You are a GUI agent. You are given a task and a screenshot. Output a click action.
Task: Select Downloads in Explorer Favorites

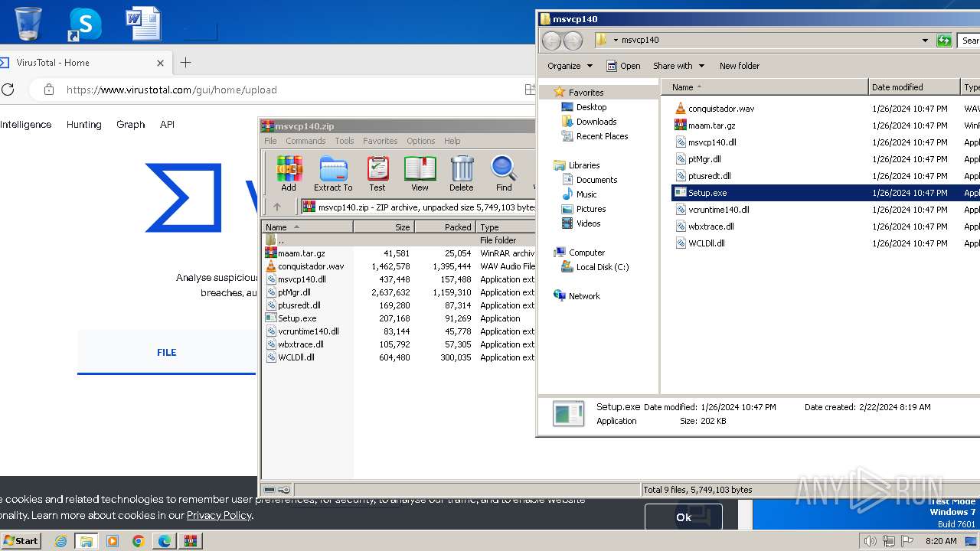pyautogui.click(x=596, y=122)
